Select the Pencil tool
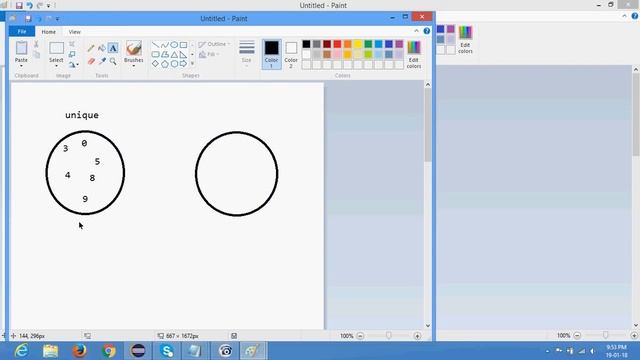Viewport: 640px width, 360px height. click(91, 48)
